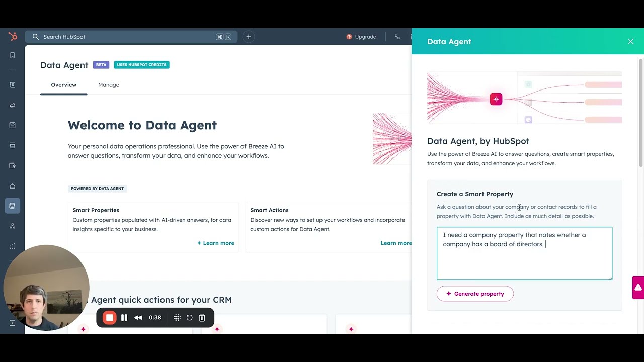The width and height of the screenshot is (644, 362).
Task: Delete the recording with trash icon
Action: (x=202, y=318)
